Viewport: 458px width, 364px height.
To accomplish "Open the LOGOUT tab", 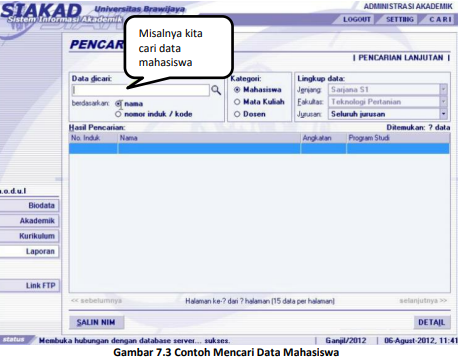I will click(x=357, y=19).
